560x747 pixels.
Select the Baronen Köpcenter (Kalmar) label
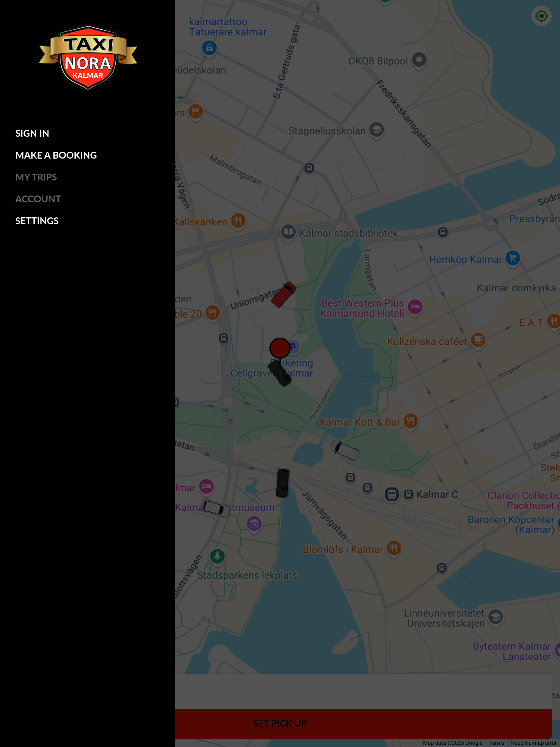tap(511, 524)
